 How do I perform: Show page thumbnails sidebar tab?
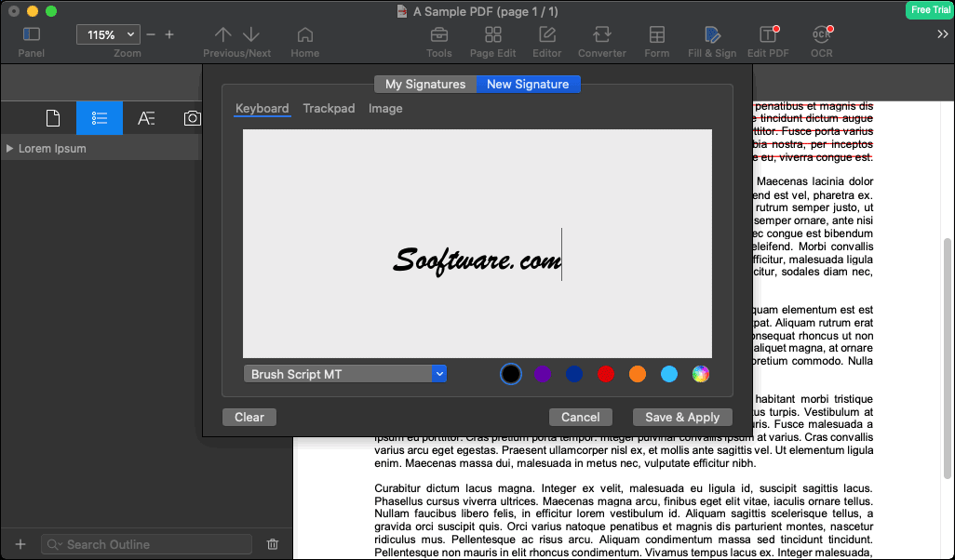point(53,118)
